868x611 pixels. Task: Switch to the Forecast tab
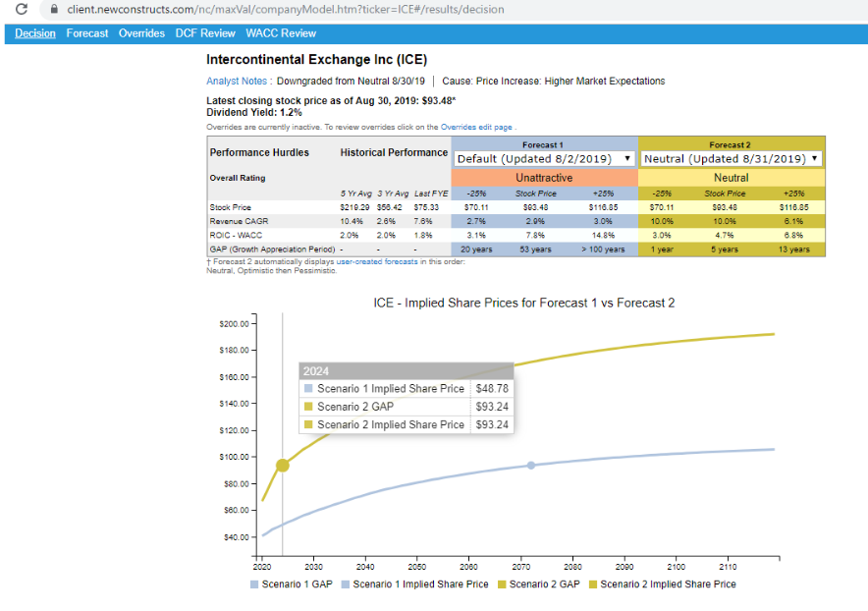pos(87,33)
